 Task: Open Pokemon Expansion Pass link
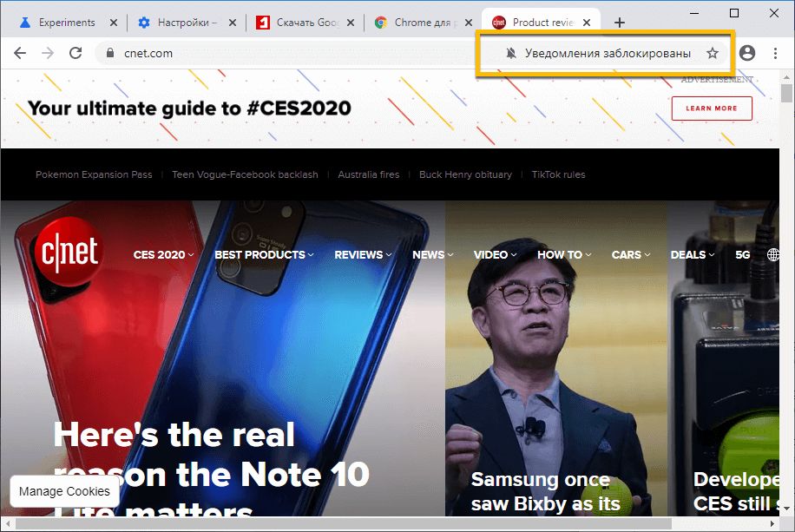pyautogui.click(x=94, y=174)
